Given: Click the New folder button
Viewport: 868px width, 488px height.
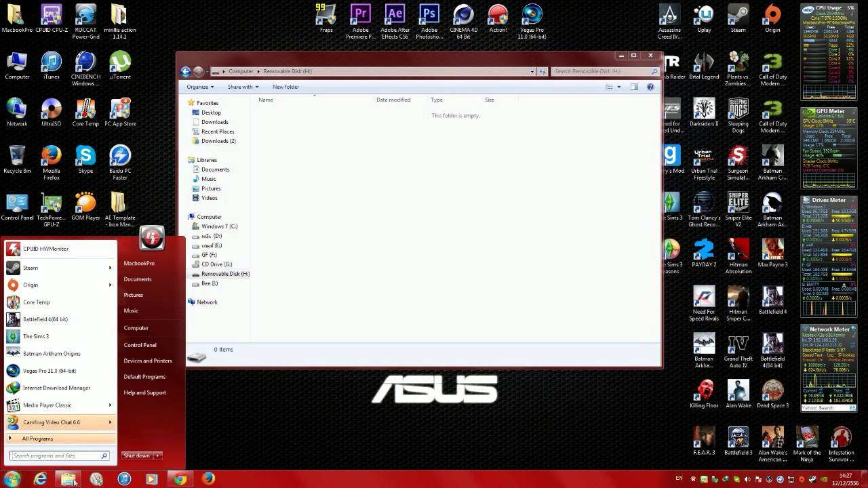Looking at the screenshot, I should 285,87.
